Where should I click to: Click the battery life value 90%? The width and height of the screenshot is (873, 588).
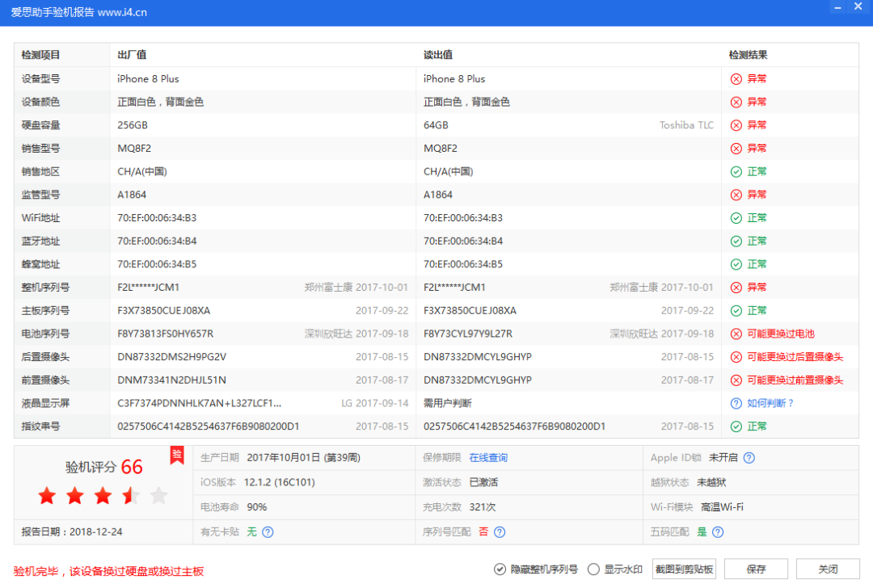coord(257,507)
